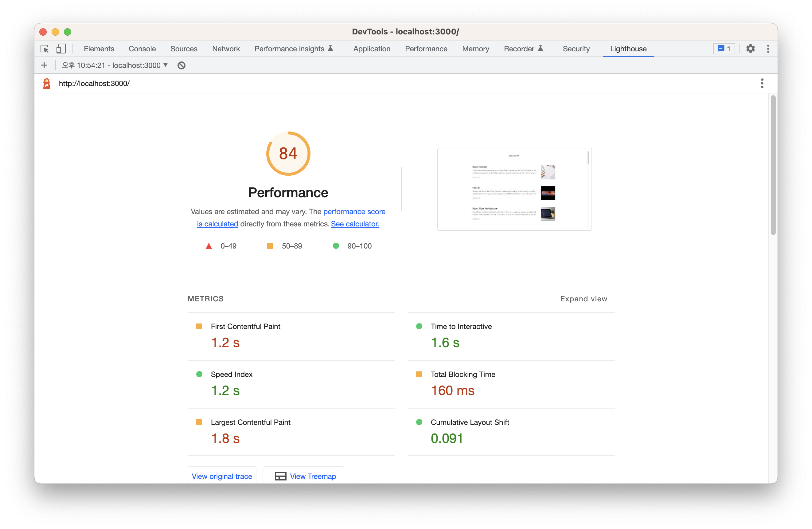Open the Lighthouse report tools menu
This screenshot has height=529, width=812.
(x=762, y=83)
